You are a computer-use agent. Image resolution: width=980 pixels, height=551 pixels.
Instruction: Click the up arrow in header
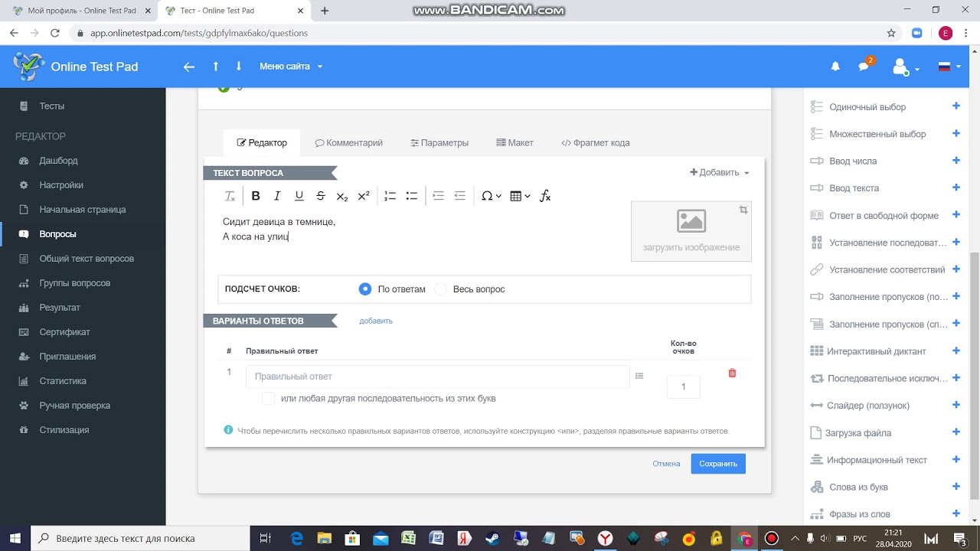tap(216, 67)
